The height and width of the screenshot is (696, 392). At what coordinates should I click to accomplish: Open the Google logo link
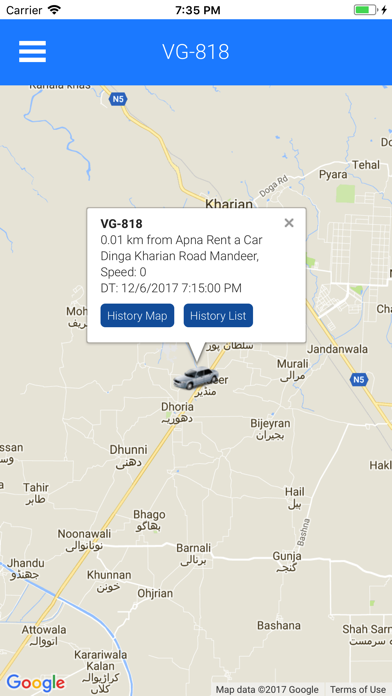[36, 683]
